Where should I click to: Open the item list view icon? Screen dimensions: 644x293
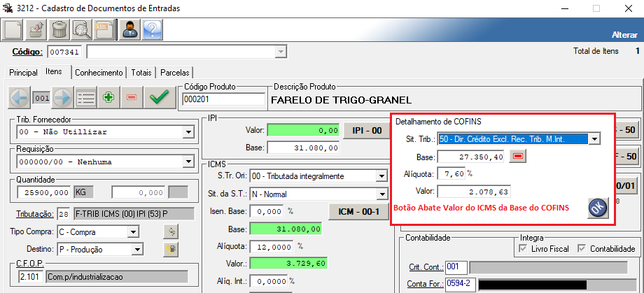coord(86,98)
